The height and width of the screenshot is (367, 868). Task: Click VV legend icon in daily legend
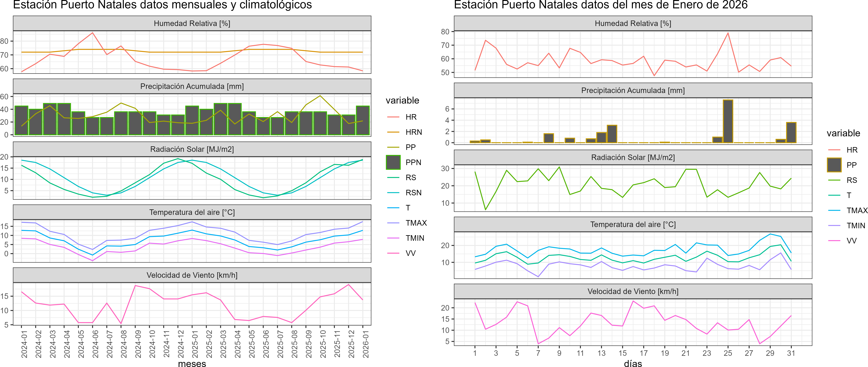(x=834, y=241)
